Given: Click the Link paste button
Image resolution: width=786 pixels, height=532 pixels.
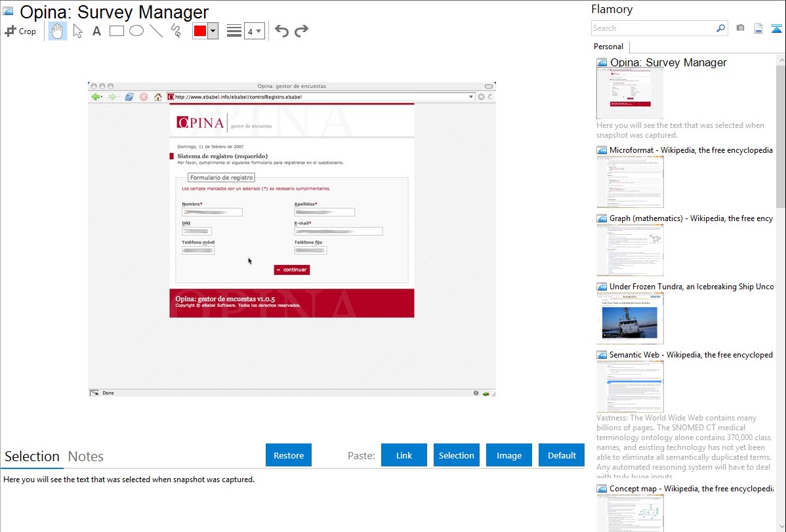Looking at the screenshot, I should (404, 455).
